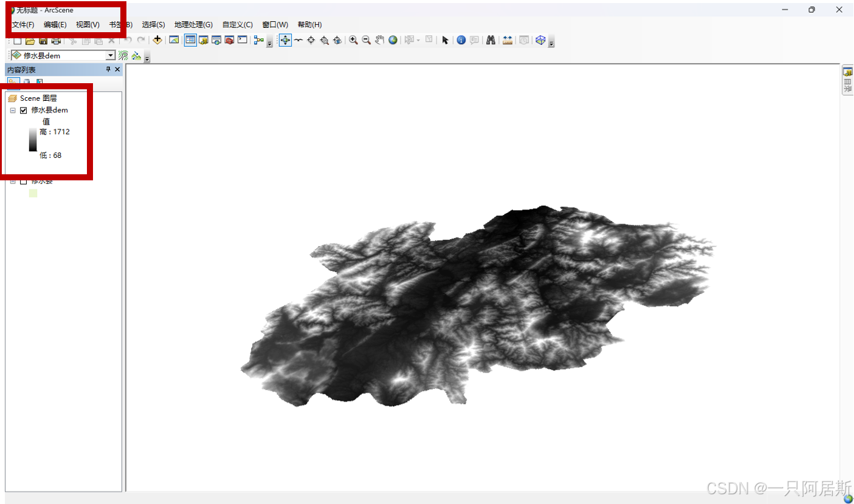This screenshot has width=854, height=504.
Task: Select the Center on Target tool
Action: [311, 40]
